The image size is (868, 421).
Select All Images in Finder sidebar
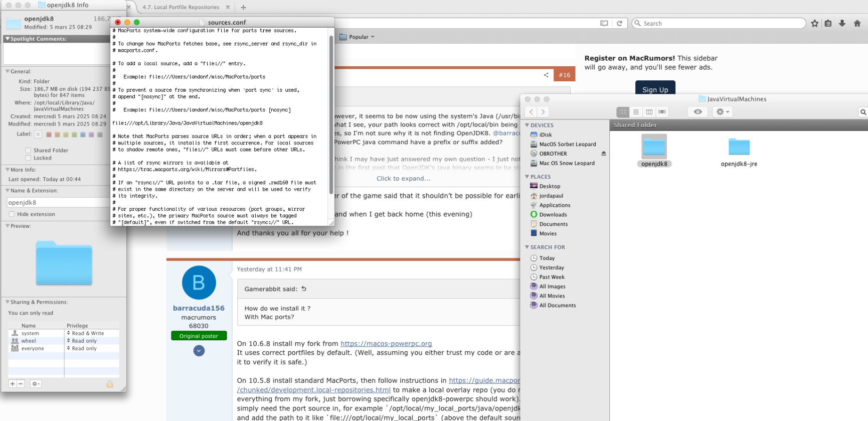coord(552,287)
